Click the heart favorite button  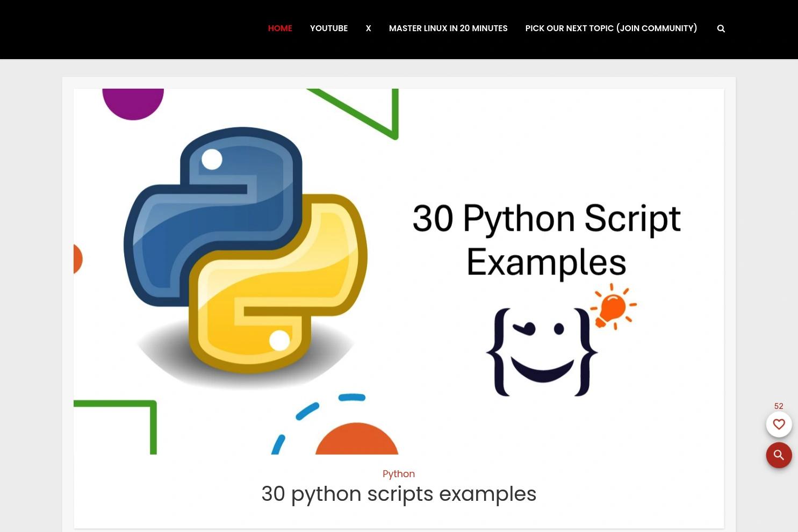[779, 424]
